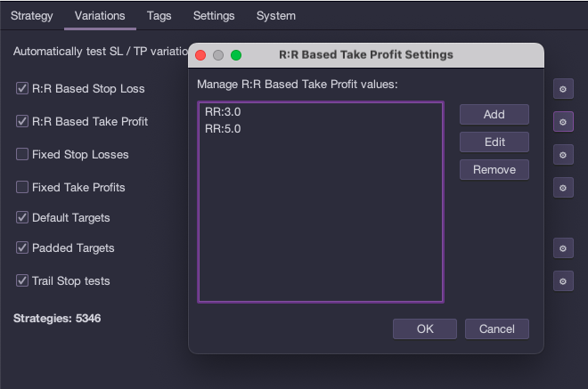
Task: Go to the Settings tab
Action: (214, 16)
